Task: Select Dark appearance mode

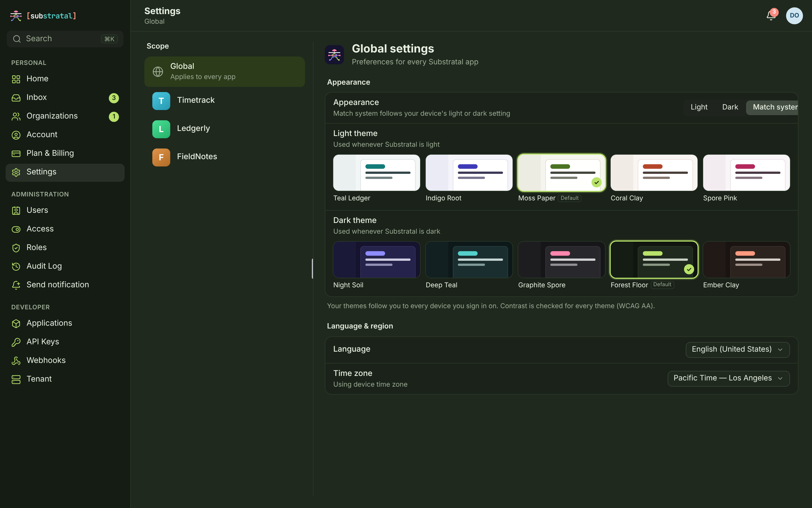Action: coord(730,108)
